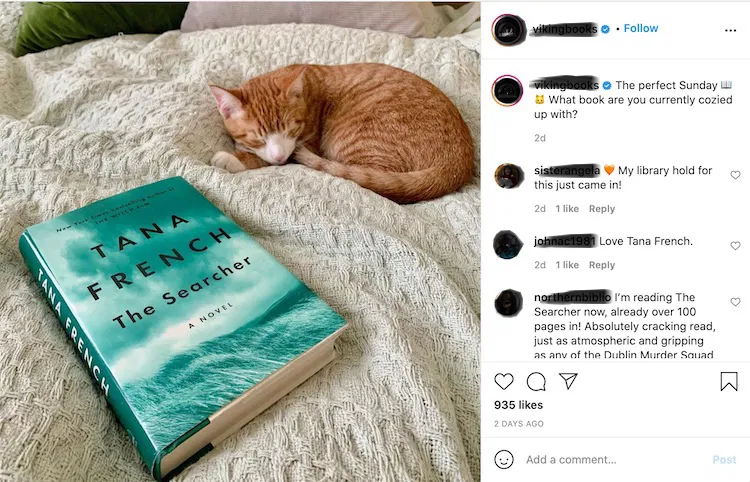The height and width of the screenshot is (482, 750).
Task: Follow the vikingbooks account
Action: (x=641, y=28)
